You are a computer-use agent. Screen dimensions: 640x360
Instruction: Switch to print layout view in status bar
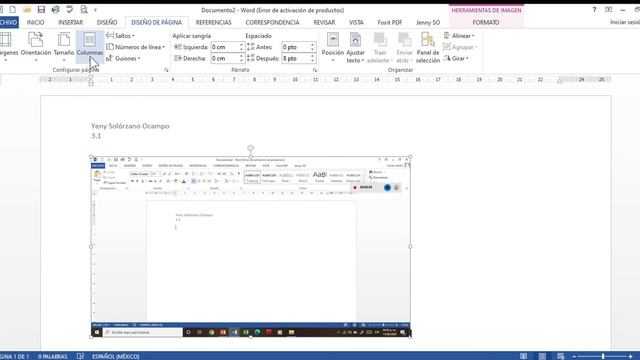click(x=542, y=356)
